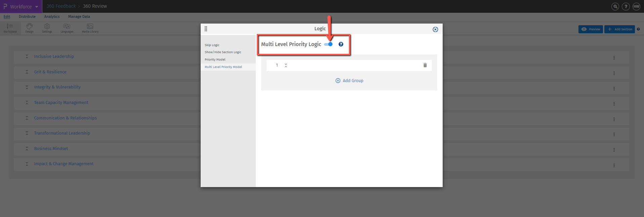Click the Preview button
644x217 pixels.
[591, 29]
